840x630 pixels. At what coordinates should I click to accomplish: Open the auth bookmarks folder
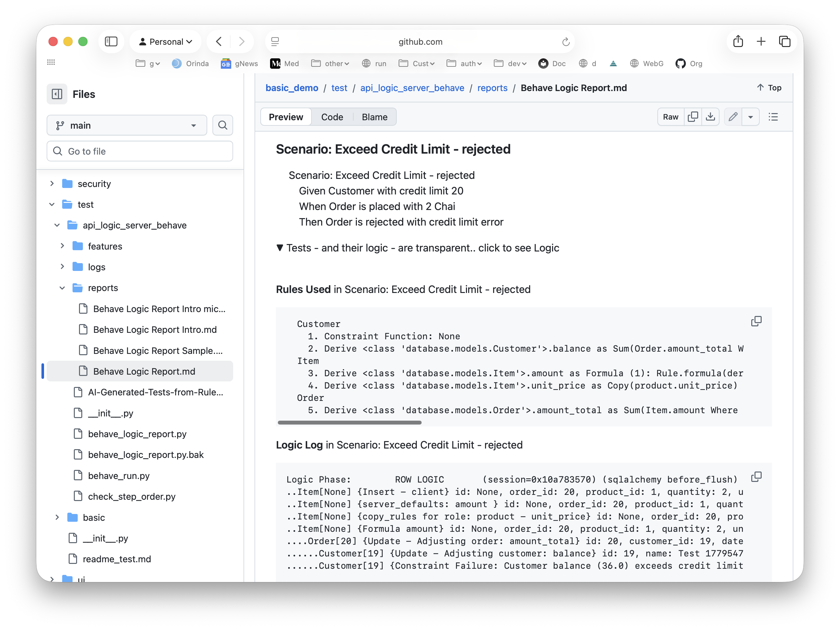click(464, 64)
